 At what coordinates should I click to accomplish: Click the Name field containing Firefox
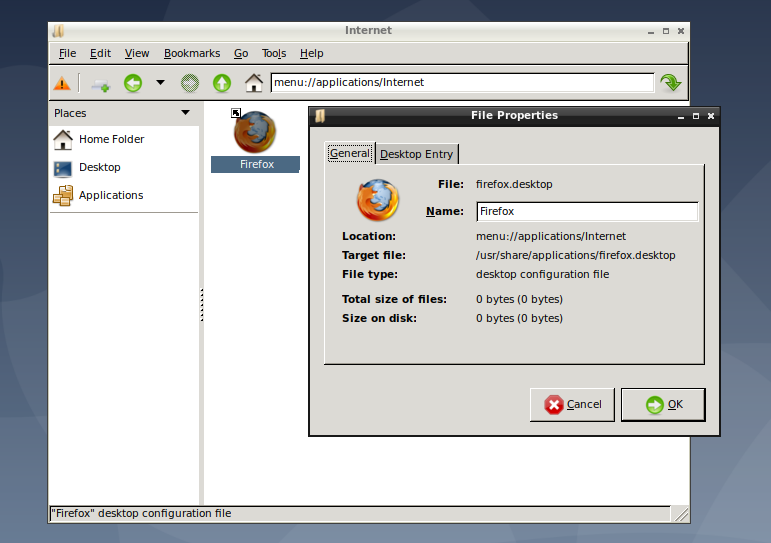(x=585, y=211)
